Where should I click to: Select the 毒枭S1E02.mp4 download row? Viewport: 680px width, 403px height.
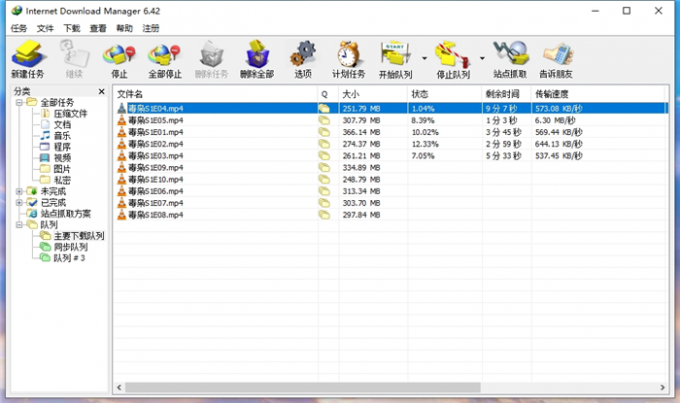pos(391,144)
